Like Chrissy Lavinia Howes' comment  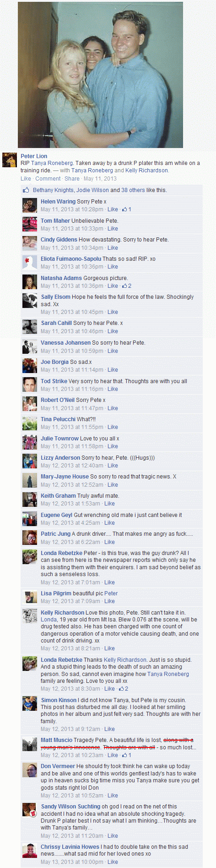pos(113,862)
